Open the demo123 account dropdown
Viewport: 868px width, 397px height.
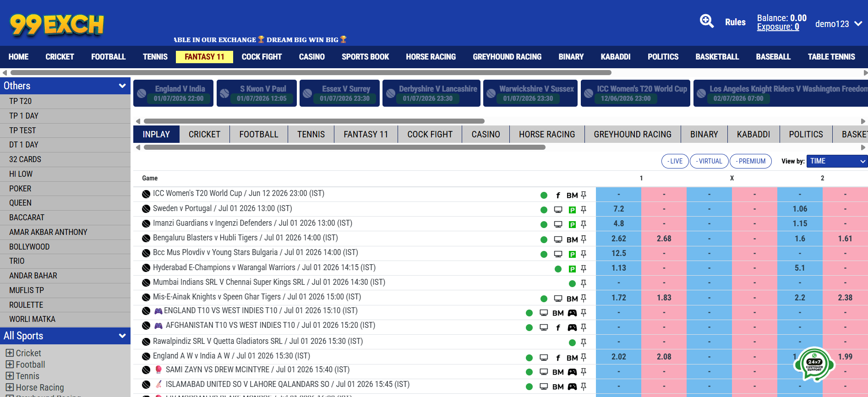pos(839,24)
